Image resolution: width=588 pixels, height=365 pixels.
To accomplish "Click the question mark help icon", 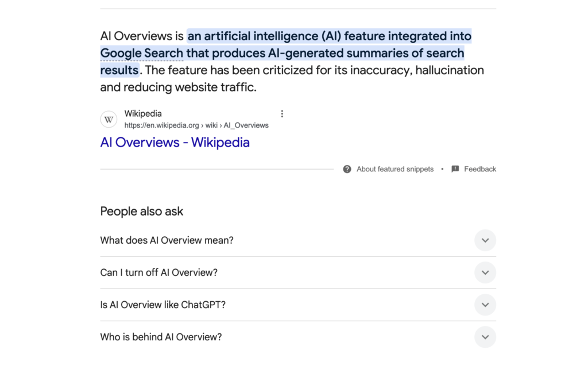I will pyautogui.click(x=347, y=170).
